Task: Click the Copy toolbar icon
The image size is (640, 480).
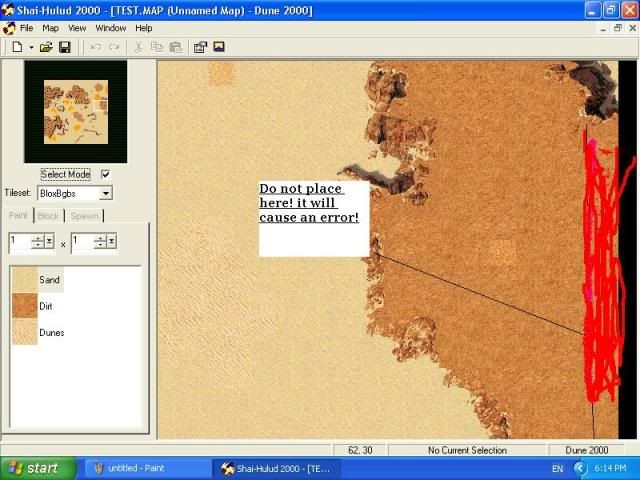Action: [157, 47]
